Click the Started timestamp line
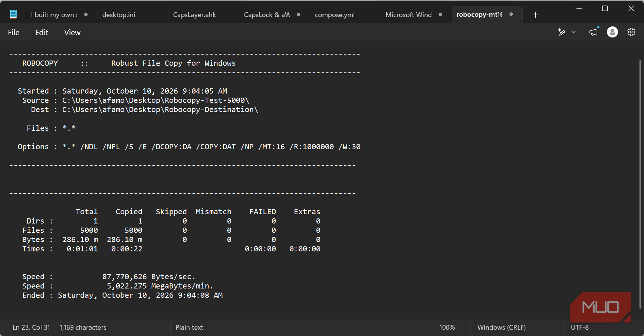Image resolution: width=644 pixels, height=336 pixels. coord(122,91)
